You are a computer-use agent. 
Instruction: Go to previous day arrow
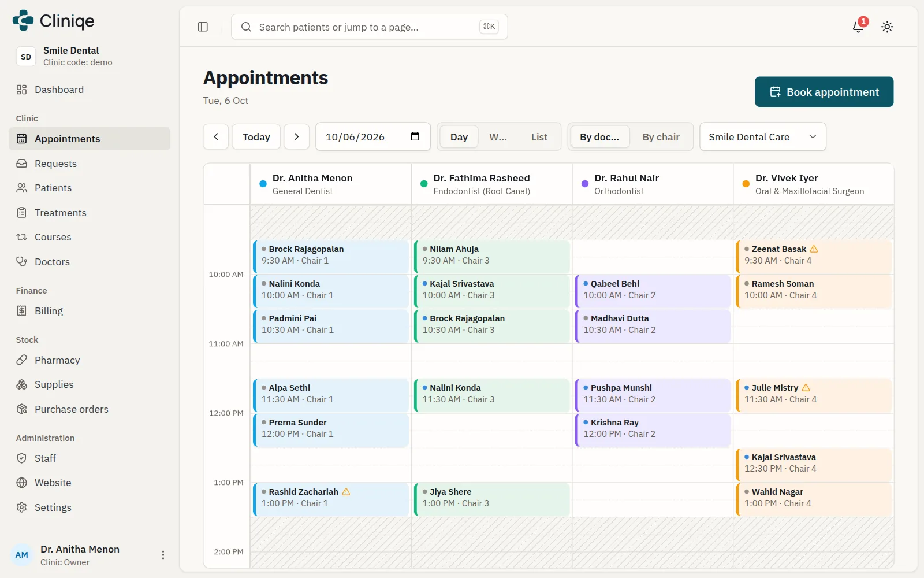[x=216, y=136]
